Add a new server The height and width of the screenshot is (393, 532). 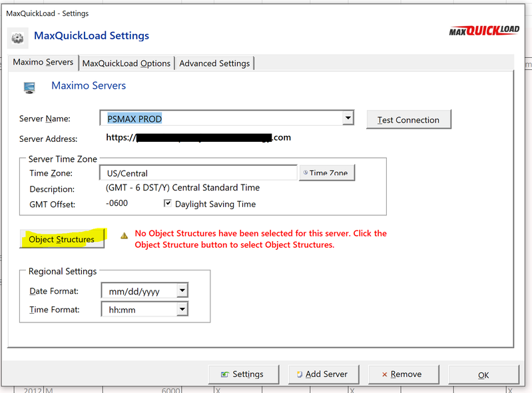(324, 374)
